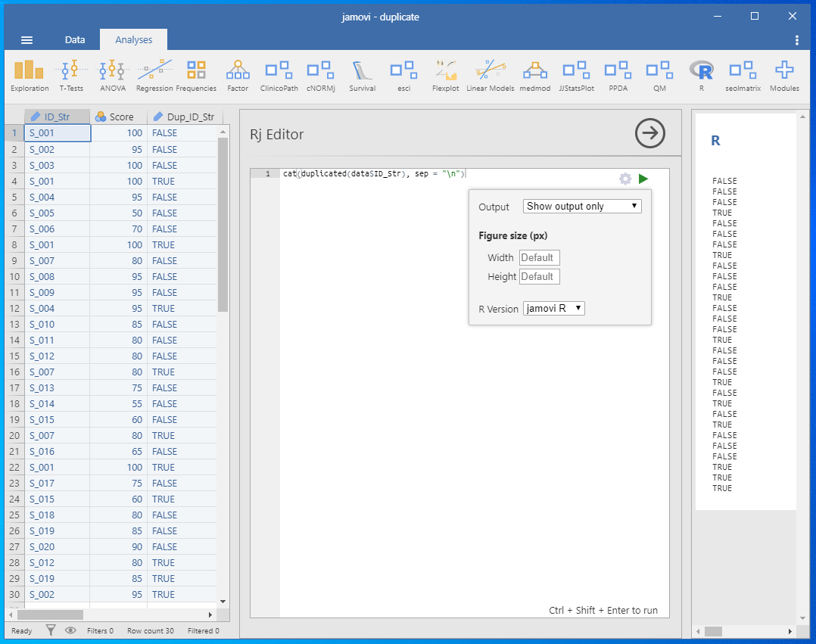Open the JJStatsPlot module menu
The height and width of the screenshot is (644, 816).
point(577,76)
